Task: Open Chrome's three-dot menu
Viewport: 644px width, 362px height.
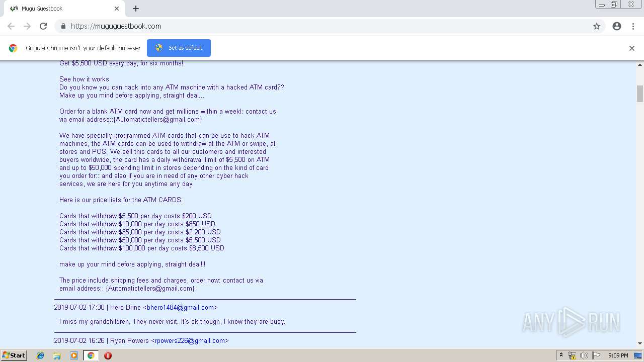Action: coord(633,26)
